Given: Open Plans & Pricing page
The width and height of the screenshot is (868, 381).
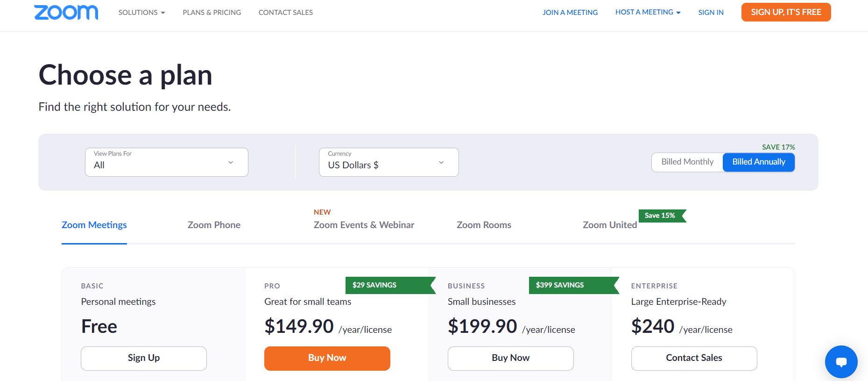Looking at the screenshot, I should coord(212,13).
